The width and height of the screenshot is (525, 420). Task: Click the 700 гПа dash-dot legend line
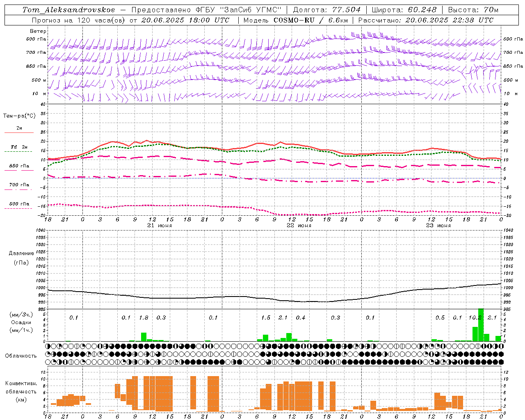tap(18, 189)
